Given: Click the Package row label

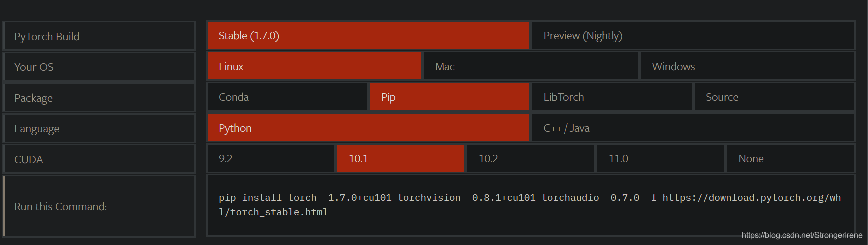Looking at the screenshot, I should pos(99,98).
